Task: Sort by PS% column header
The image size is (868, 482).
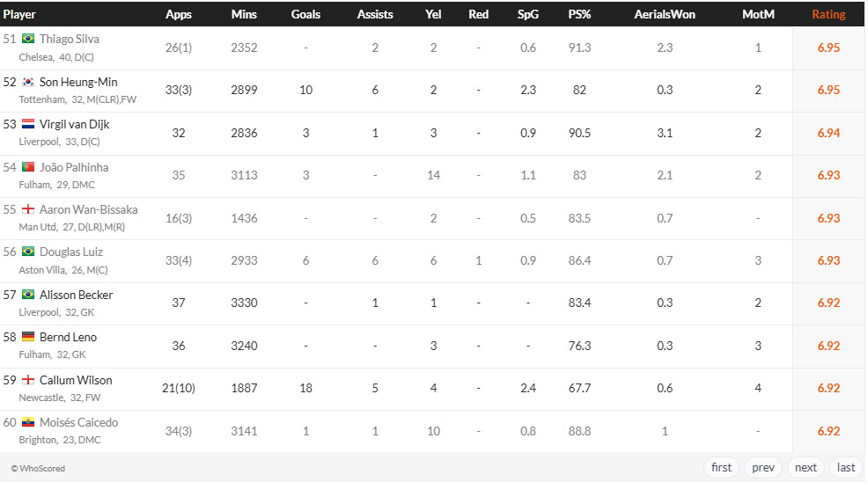Action: coord(579,14)
